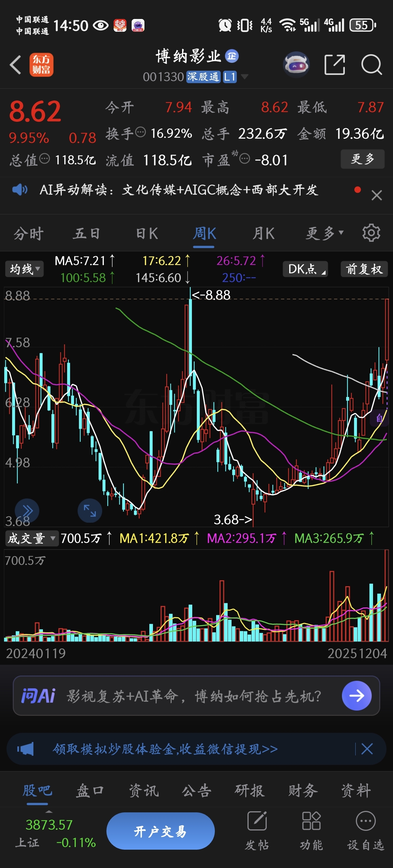Screen dimensions: 393x868
Task: Tap the MA1:421.8万 volume label
Action: 159,538
